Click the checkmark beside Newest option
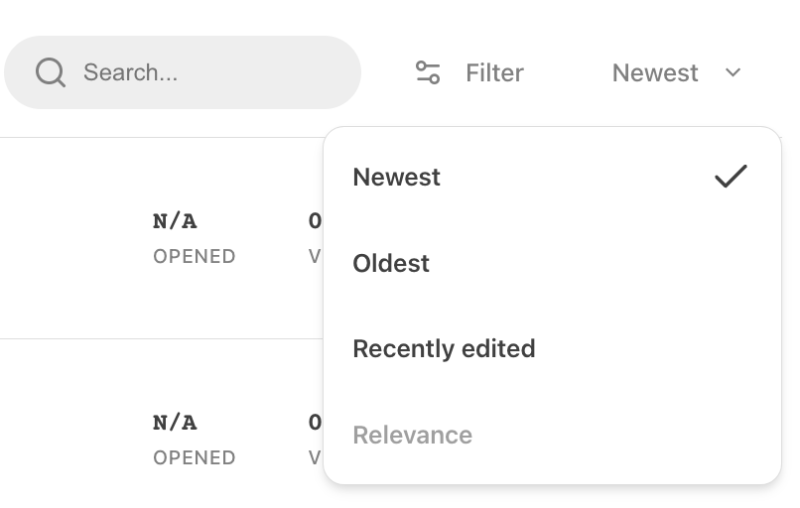 click(x=730, y=177)
